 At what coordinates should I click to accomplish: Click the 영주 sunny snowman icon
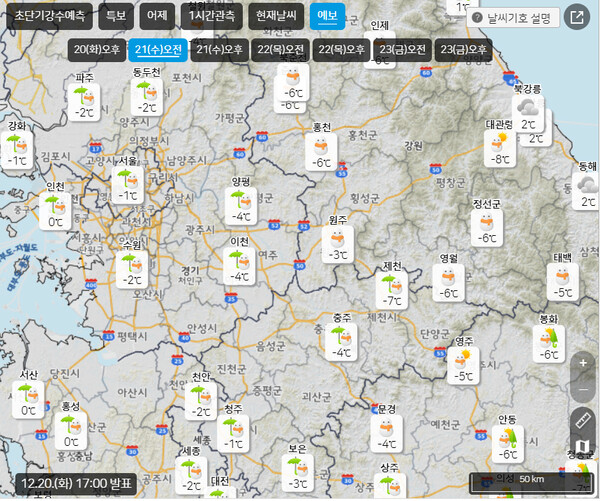pyautogui.click(x=463, y=366)
